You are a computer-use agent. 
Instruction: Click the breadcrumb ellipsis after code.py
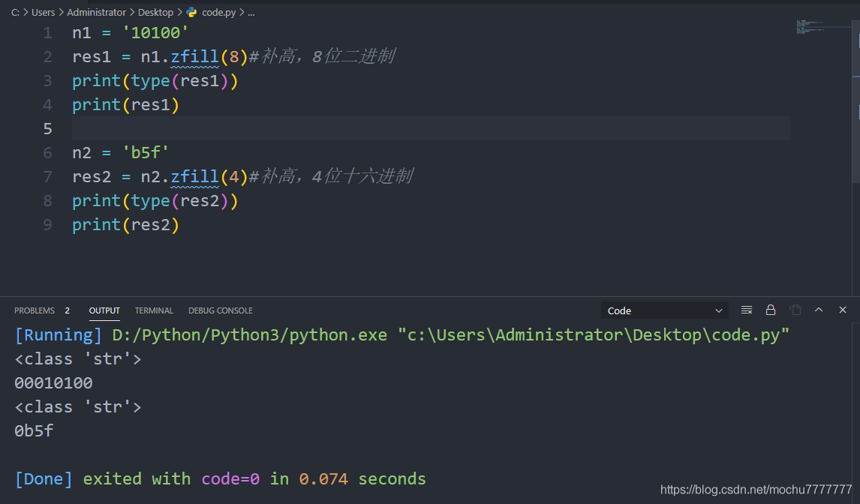[251, 12]
